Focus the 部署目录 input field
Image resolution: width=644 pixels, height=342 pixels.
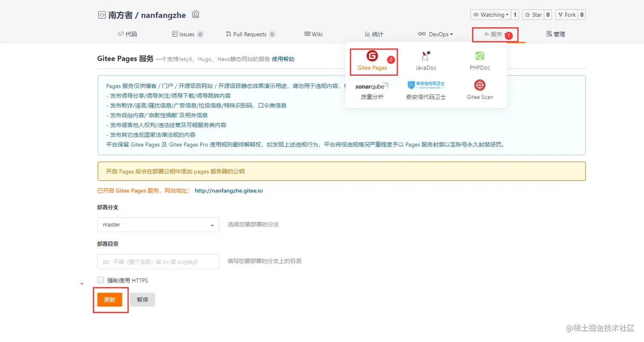pyautogui.click(x=158, y=262)
